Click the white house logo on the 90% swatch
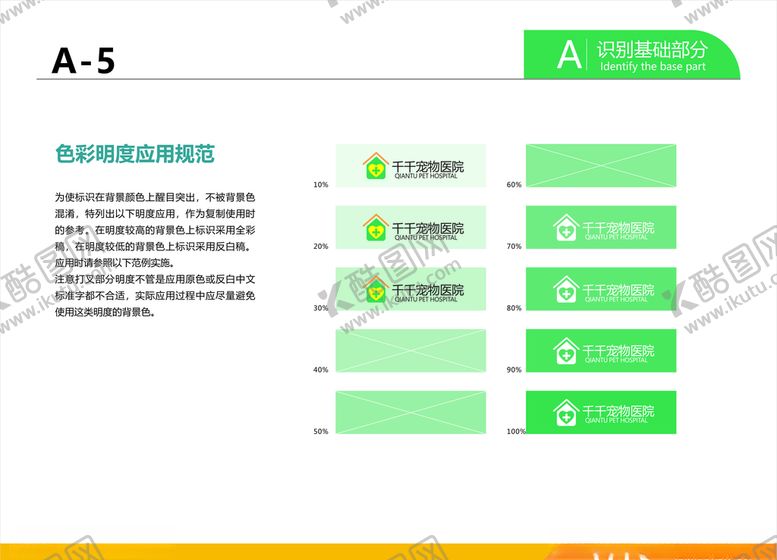The image size is (777, 560). (566, 351)
